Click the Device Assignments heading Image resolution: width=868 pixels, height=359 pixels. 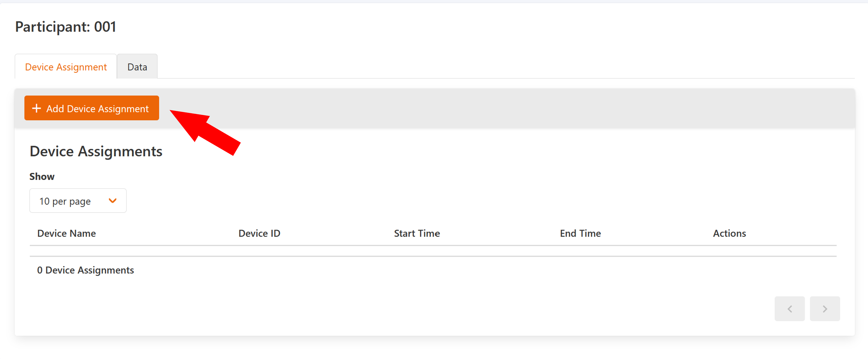(96, 151)
